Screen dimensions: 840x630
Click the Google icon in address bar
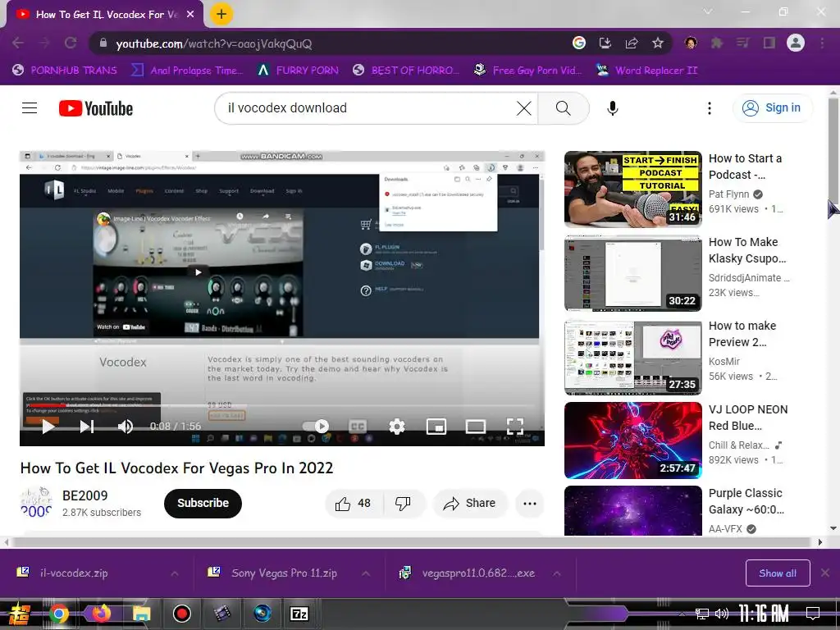coord(578,43)
